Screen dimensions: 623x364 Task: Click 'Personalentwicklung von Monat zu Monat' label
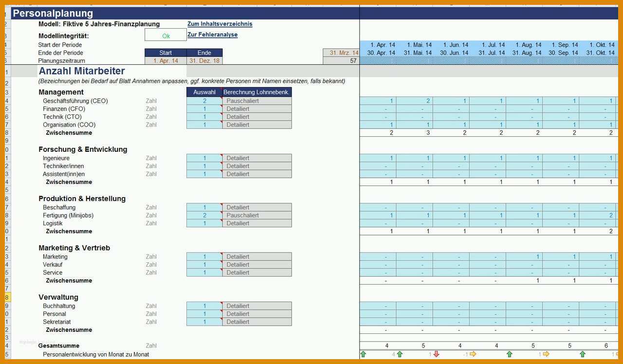[x=96, y=354]
